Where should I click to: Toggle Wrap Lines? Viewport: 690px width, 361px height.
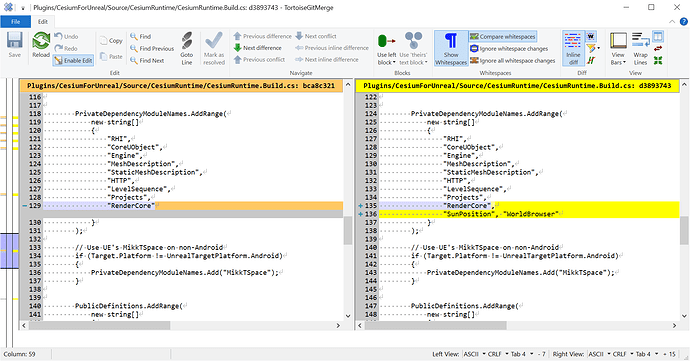coord(640,48)
